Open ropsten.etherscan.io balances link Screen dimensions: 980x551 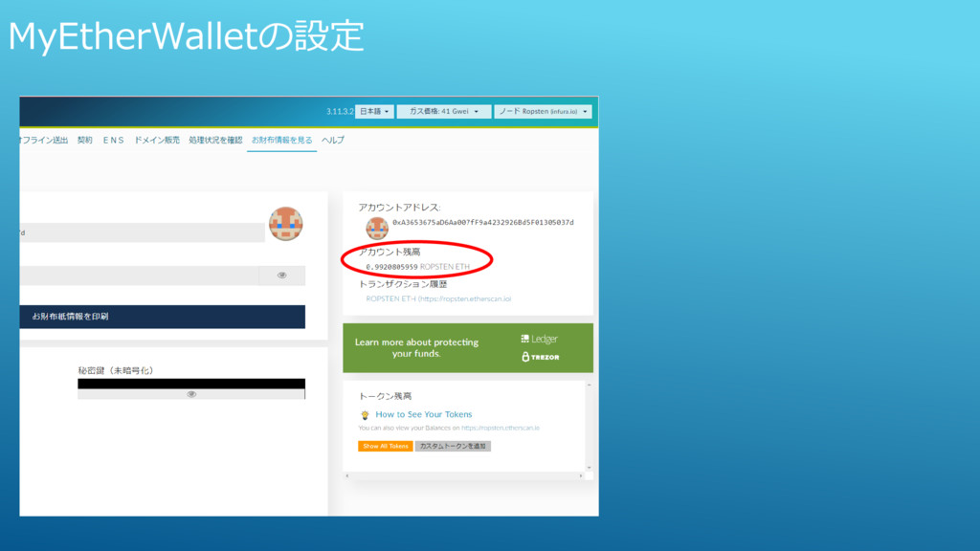500,428
